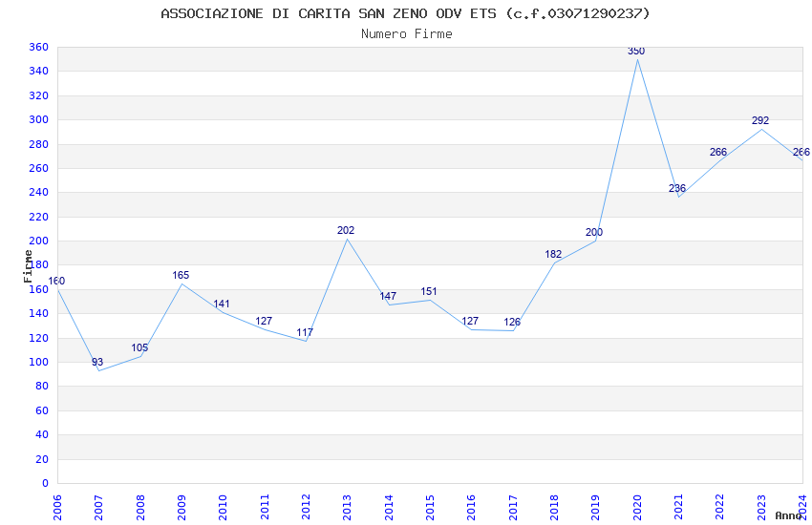Select the 202 data label for 2013
Screen dimensions: 812x525
(346, 230)
